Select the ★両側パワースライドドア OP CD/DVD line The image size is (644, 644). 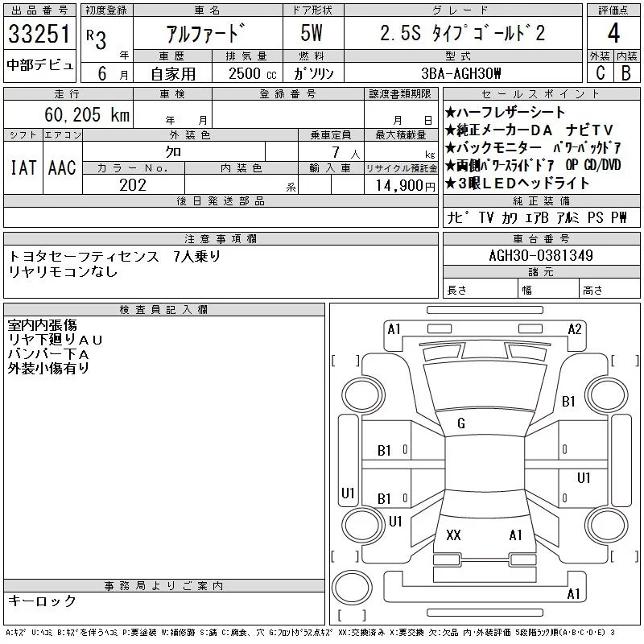tap(533, 166)
